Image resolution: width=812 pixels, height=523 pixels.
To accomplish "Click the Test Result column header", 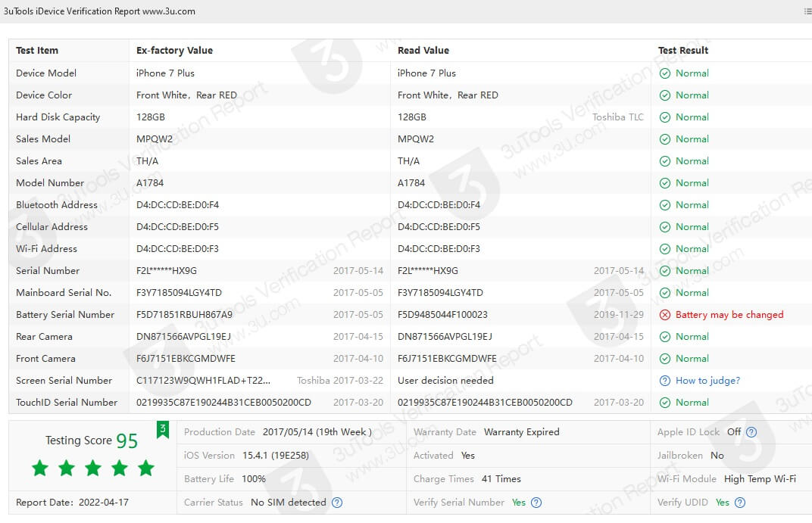I will pos(683,50).
